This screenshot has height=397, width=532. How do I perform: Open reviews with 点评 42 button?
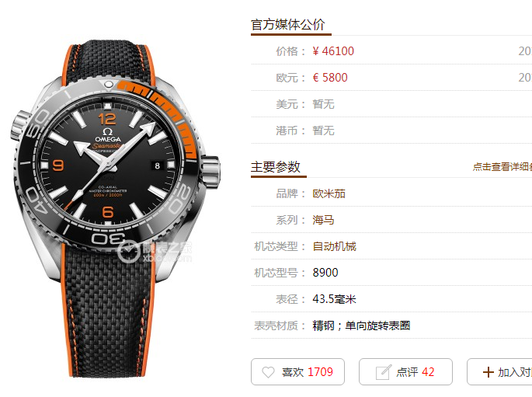coord(405,372)
